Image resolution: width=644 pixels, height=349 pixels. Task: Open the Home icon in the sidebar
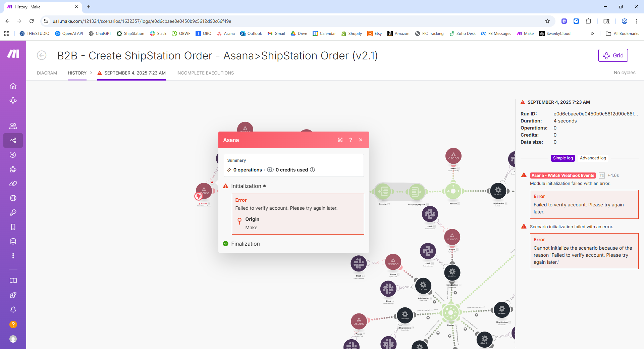13,86
